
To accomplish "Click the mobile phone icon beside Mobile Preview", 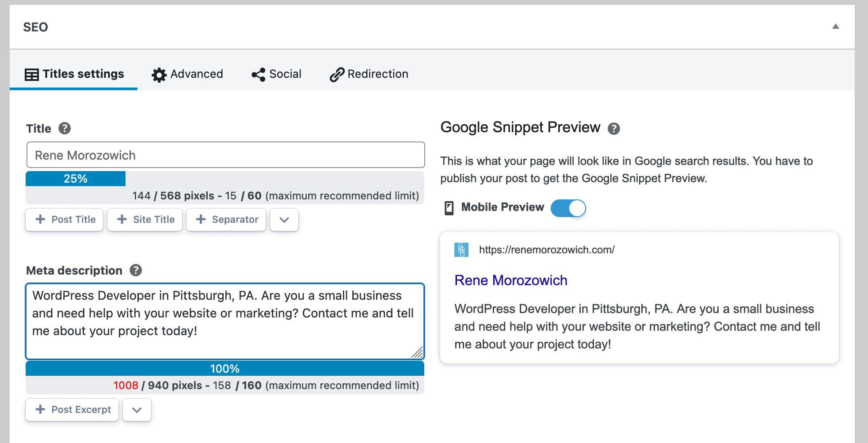I will [x=449, y=208].
